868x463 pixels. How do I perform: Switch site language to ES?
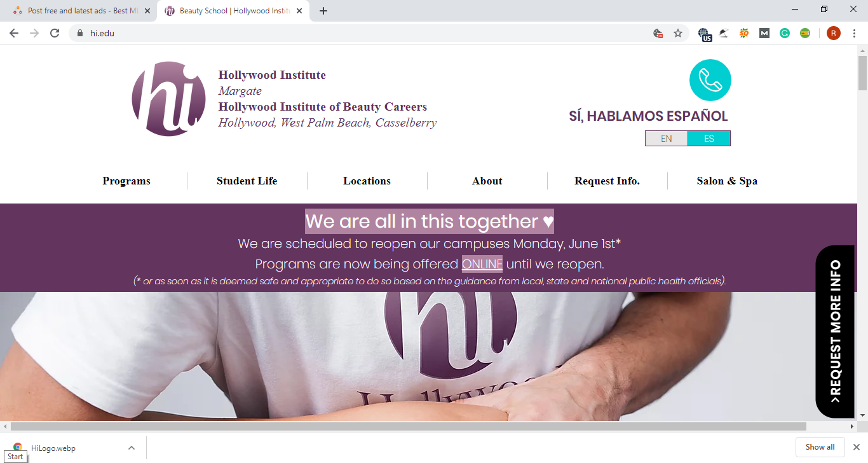point(709,138)
